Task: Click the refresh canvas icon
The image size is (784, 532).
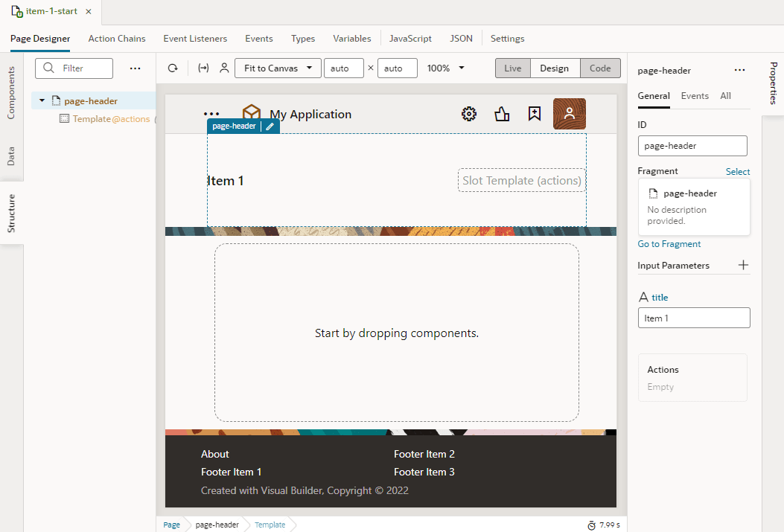Action: [172, 68]
